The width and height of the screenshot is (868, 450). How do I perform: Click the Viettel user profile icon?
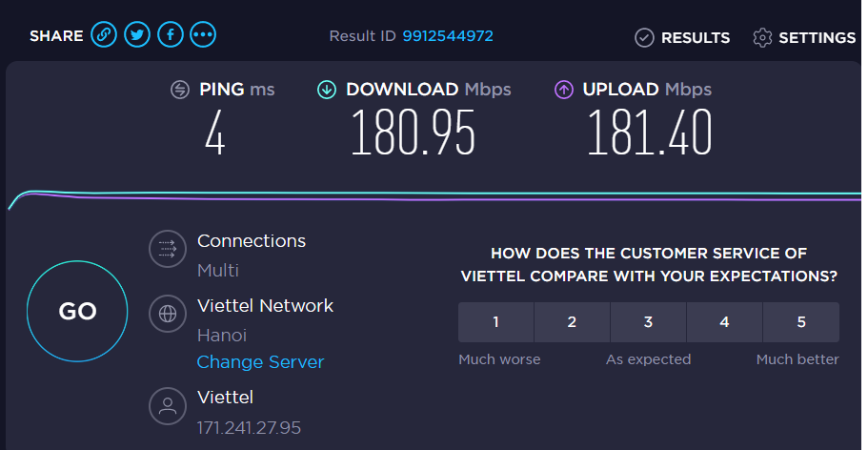point(167,406)
